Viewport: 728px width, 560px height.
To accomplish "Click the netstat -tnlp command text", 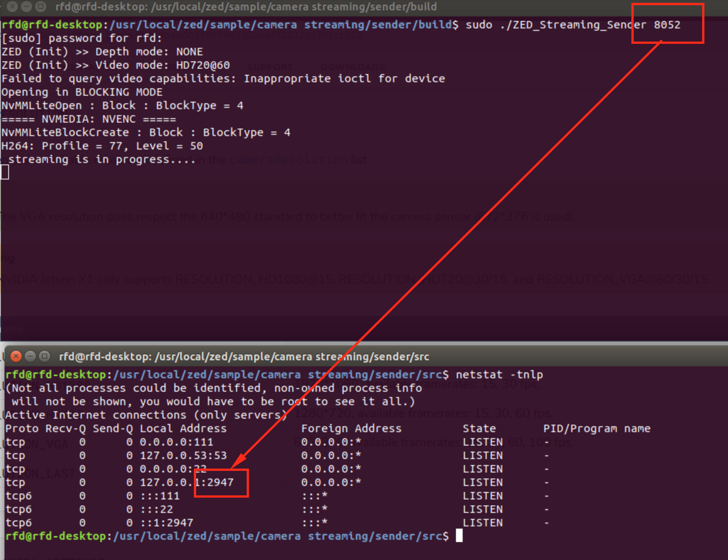I will point(499,374).
